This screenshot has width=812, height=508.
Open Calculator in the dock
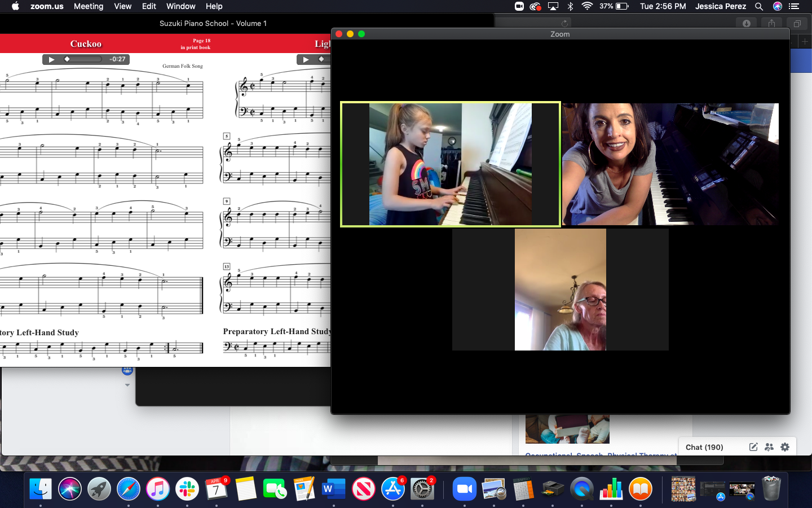[523, 489]
